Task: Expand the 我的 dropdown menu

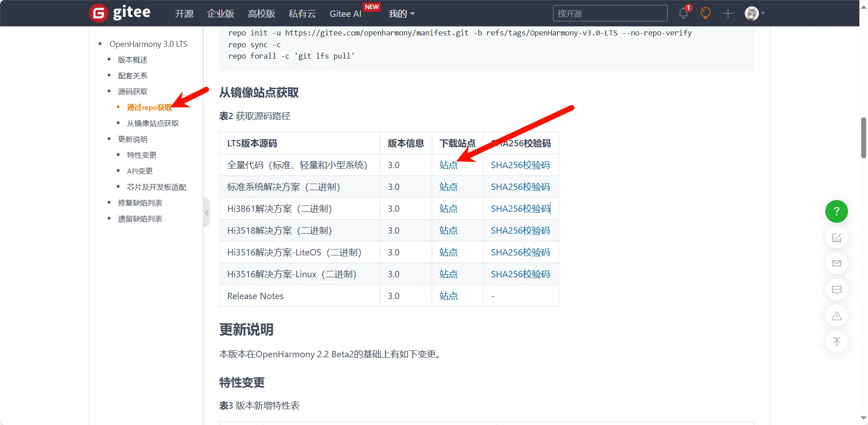Action: point(401,14)
